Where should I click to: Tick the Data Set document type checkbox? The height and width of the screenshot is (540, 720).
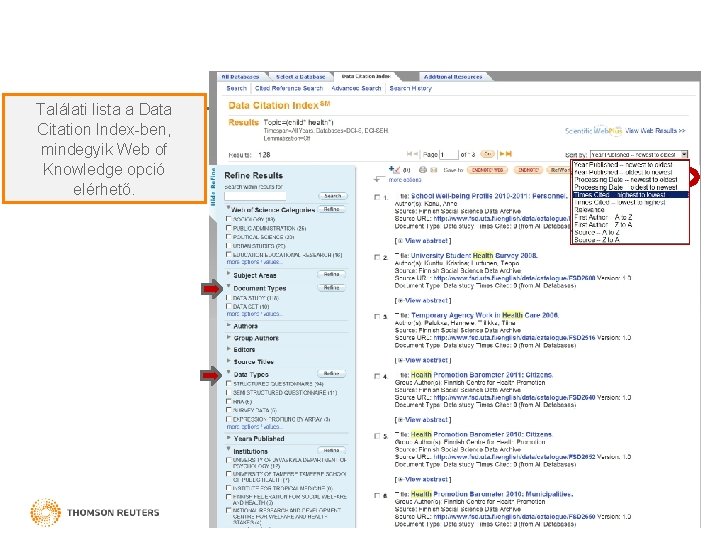point(228,306)
